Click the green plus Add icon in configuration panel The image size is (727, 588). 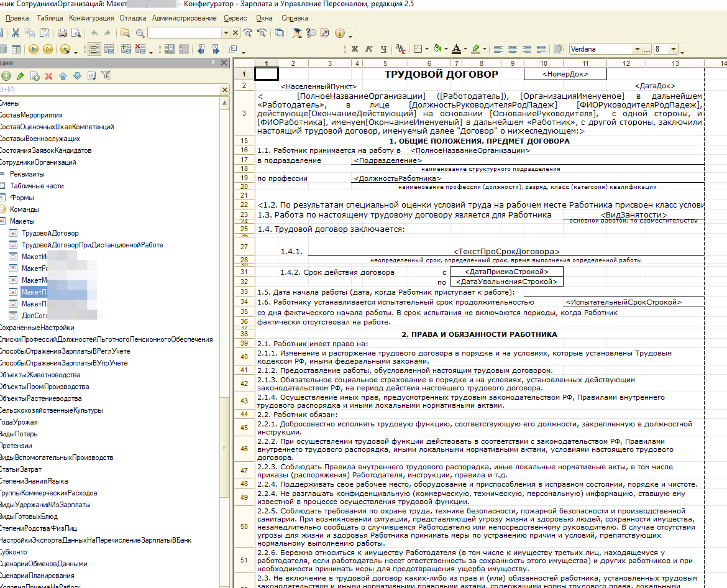(6, 76)
